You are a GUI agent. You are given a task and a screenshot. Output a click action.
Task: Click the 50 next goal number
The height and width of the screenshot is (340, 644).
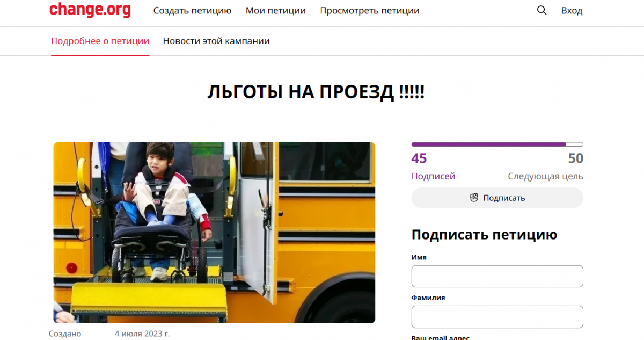pyautogui.click(x=575, y=158)
